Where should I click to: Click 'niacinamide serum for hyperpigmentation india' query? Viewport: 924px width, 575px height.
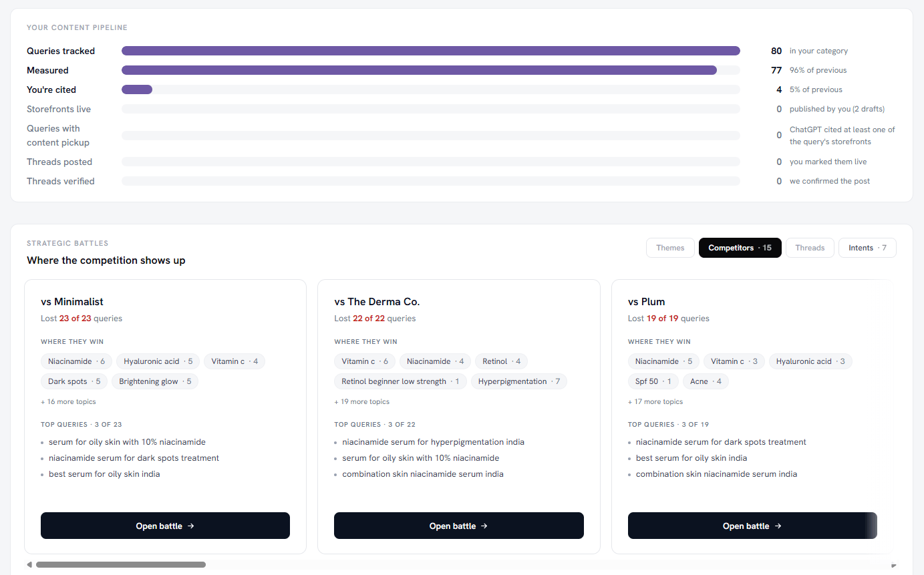tap(433, 442)
